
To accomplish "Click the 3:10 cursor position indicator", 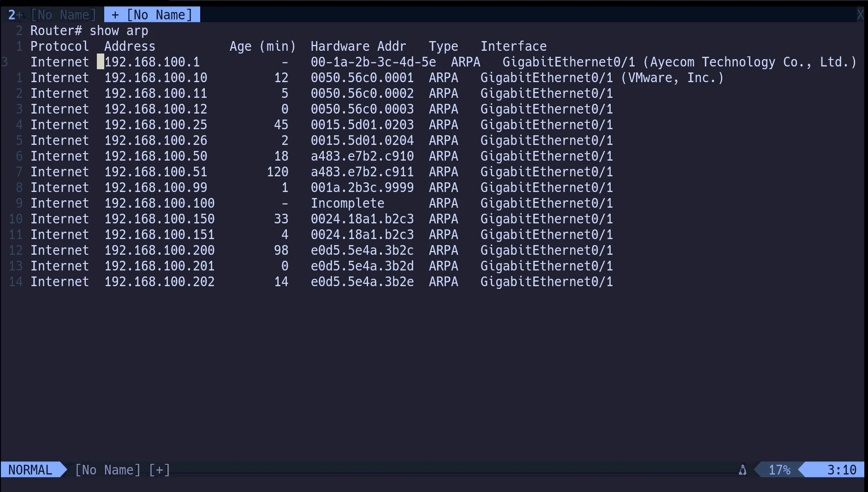I will (842, 470).
